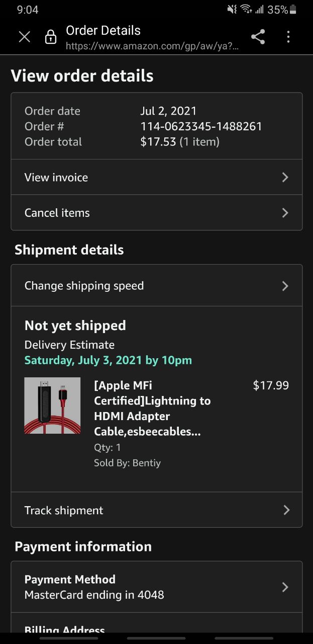Image resolution: width=313 pixels, height=644 pixels.
Task: Tap the Track shipment label
Action: pos(64,510)
